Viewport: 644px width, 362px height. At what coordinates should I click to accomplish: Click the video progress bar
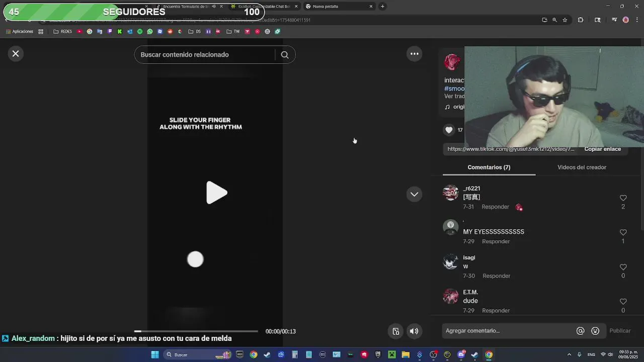pos(196,331)
